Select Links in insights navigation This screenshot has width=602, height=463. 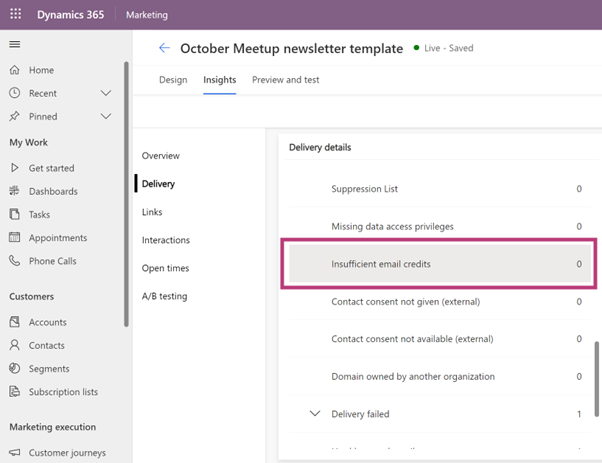pos(152,212)
